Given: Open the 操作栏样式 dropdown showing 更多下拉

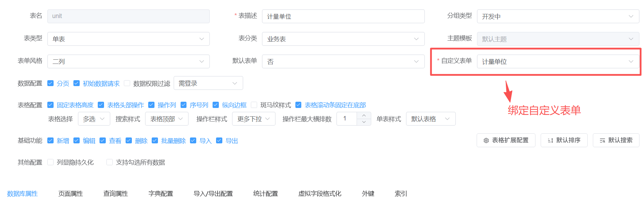Looking at the screenshot, I should click(254, 119).
